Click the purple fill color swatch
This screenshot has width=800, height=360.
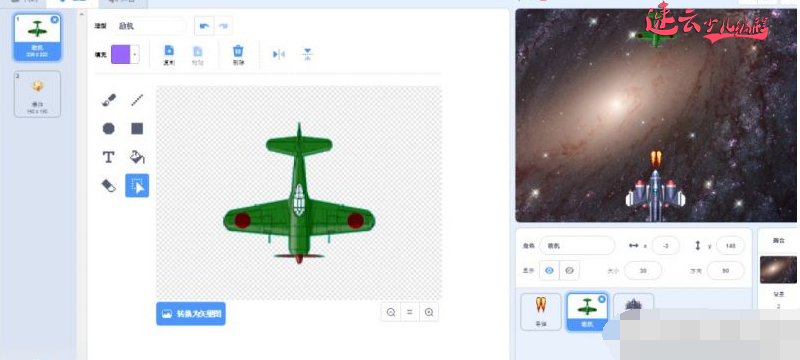coord(120,54)
